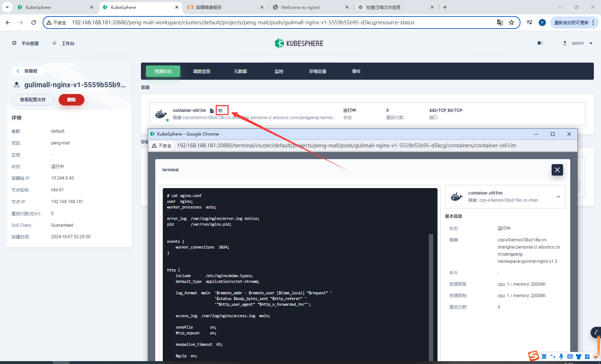Close the Welcome to nginx! browser tab
Image resolution: width=601 pixels, height=364 pixels.
coord(347,7)
